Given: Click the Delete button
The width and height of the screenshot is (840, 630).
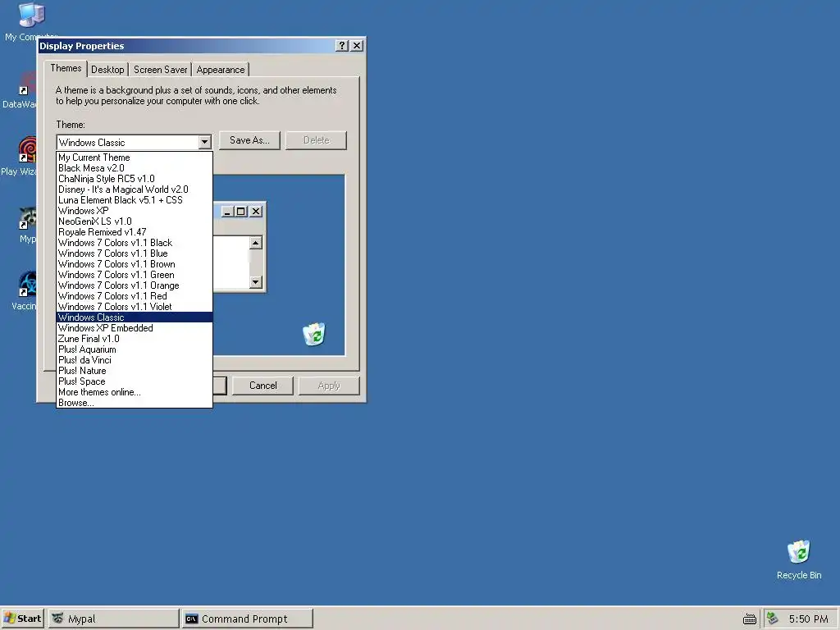Looking at the screenshot, I should 316,140.
